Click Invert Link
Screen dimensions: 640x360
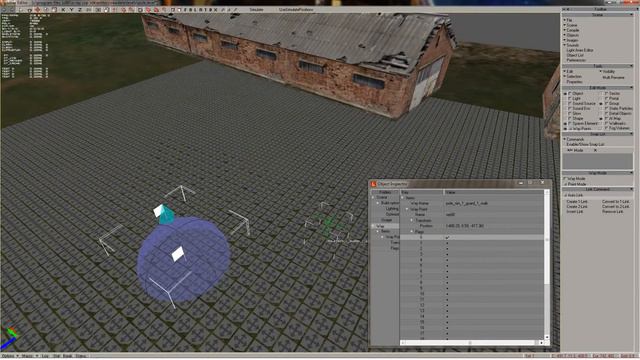click(574, 211)
